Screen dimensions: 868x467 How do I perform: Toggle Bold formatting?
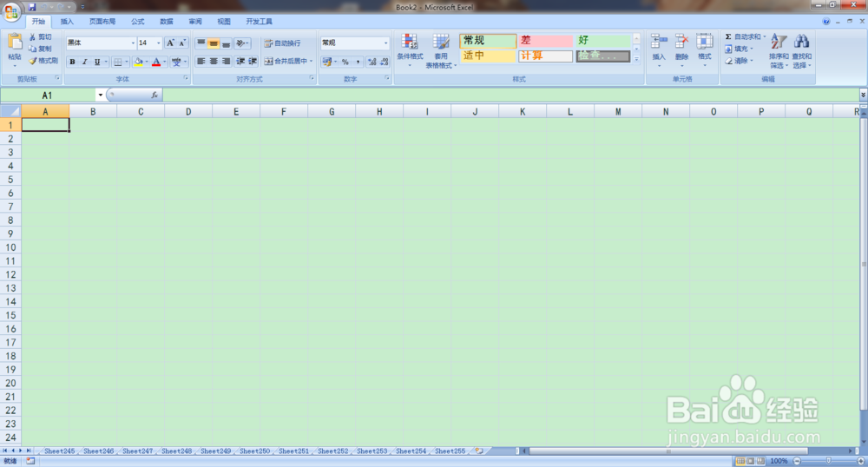[73, 62]
